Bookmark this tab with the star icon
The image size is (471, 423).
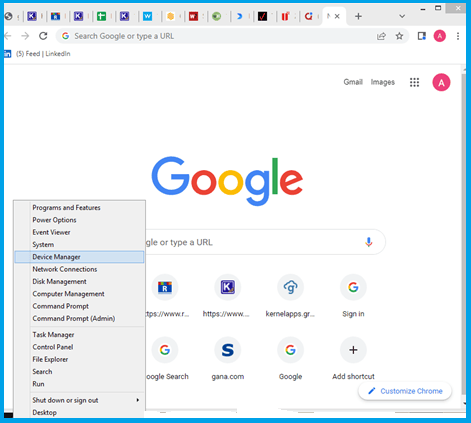coord(399,36)
